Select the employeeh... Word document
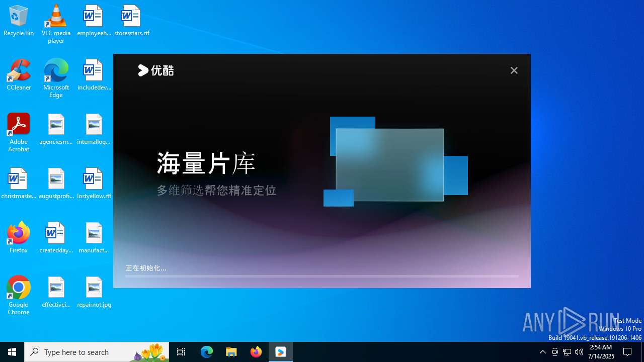Image resolution: width=644 pixels, height=362 pixels. click(94, 21)
